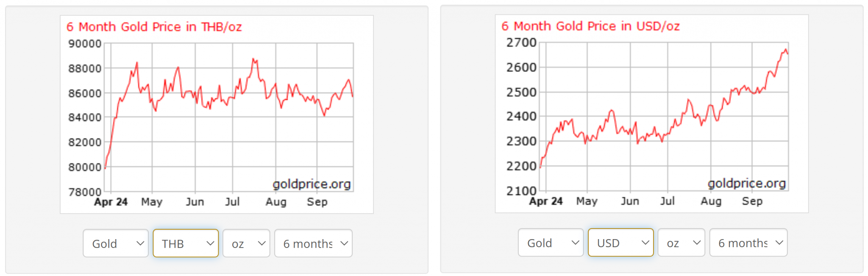Viewport: 868px width, 276px height.
Task: Click the goldprice.org watermark on THB chart
Action: tap(312, 184)
